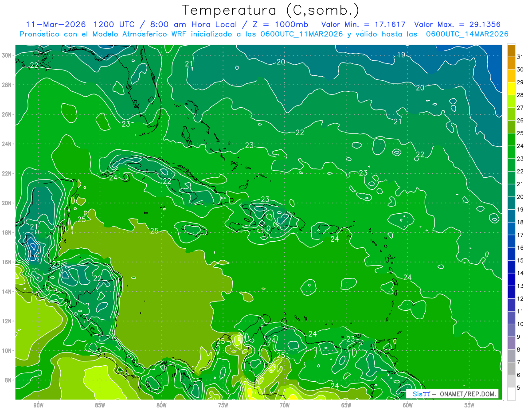The height and width of the screenshot is (411, 532).
Task: Pick the white swatch below 5
Action: pyautogui.click(x=511, y=394)
